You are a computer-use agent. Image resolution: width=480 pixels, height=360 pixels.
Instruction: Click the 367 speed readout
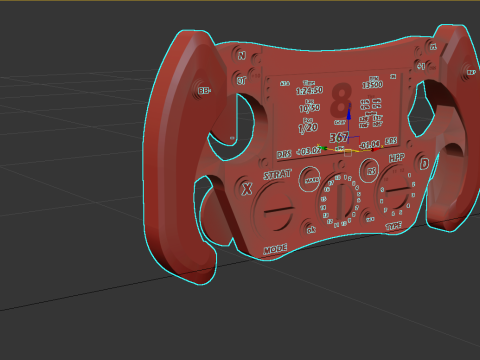click(339, 137)
